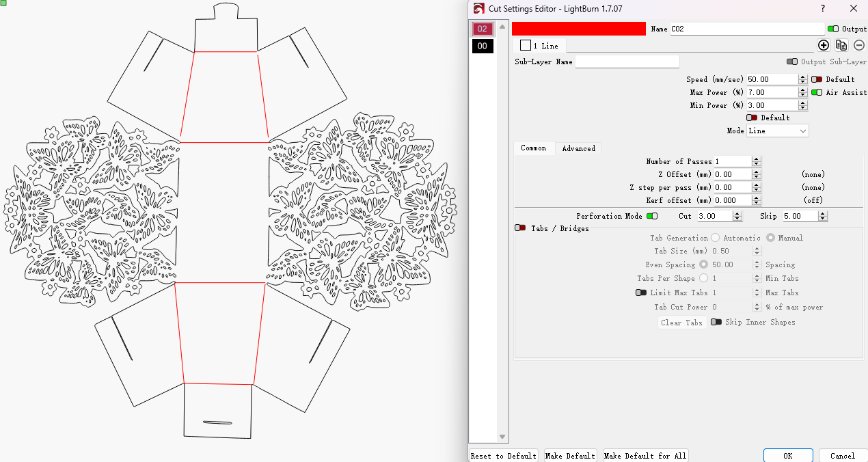Click the LightBurn logo in title bar
This screenshot has width=868, height=462.
(478, 9)
